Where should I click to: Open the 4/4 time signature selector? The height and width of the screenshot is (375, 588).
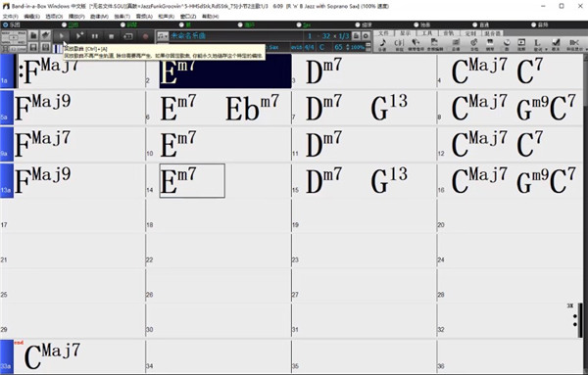[x=309, y=47]
